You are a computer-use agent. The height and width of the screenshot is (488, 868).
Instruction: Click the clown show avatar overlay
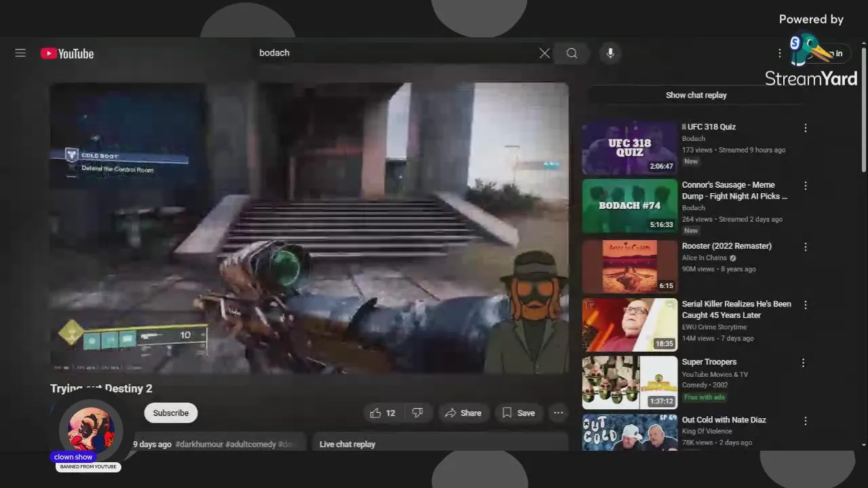[x=91, y=431]
